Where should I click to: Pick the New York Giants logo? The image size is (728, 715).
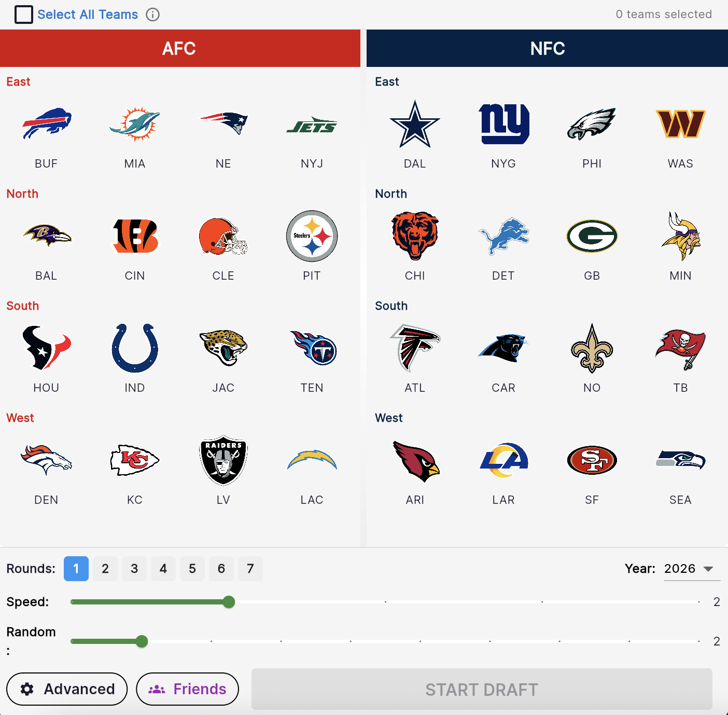[x=503, y=124]
